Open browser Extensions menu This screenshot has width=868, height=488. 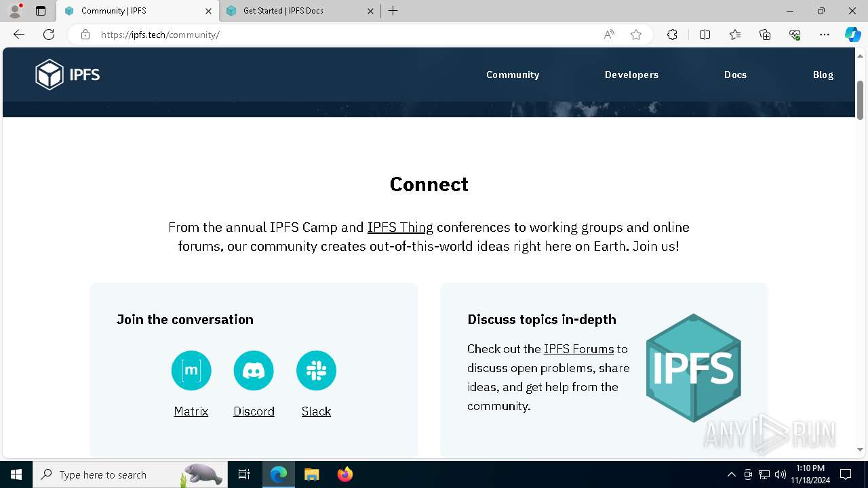(672, 35)
